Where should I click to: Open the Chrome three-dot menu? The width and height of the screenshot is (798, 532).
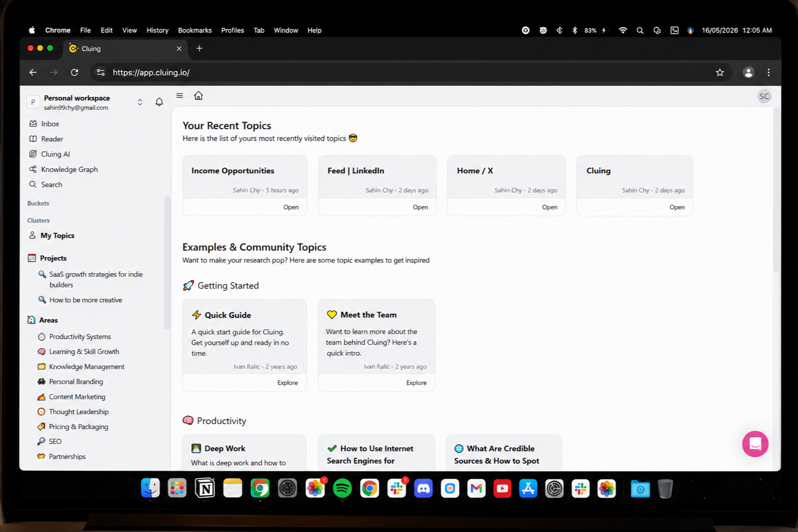[x=768, y=72]
